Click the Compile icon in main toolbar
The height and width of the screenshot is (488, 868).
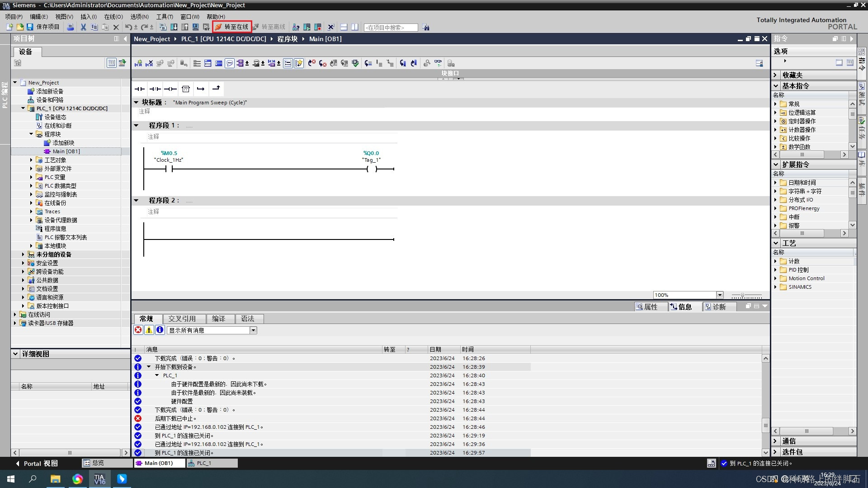[163, 27]
